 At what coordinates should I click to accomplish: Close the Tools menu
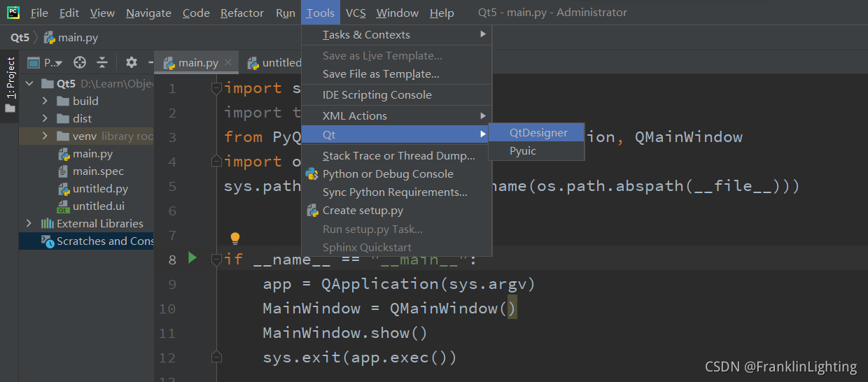(x=321, y=13)
